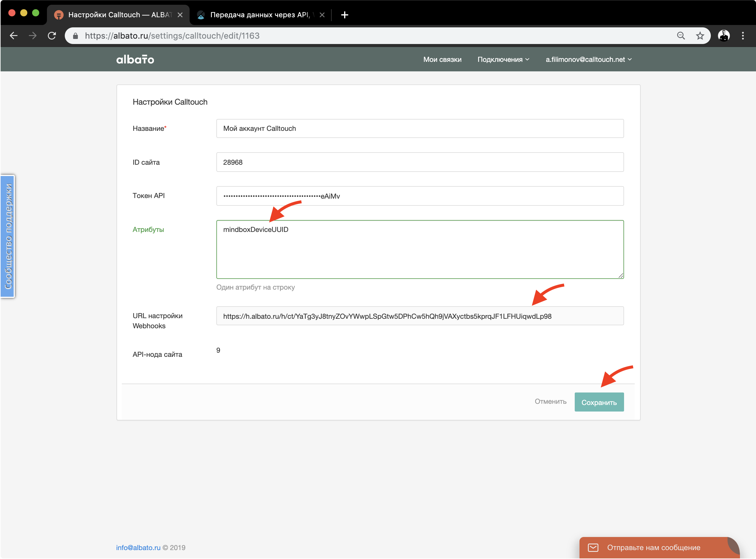Screen dimensions: 756x559
Task: Click the browser forward arrow
Action: tap(33, 35)
